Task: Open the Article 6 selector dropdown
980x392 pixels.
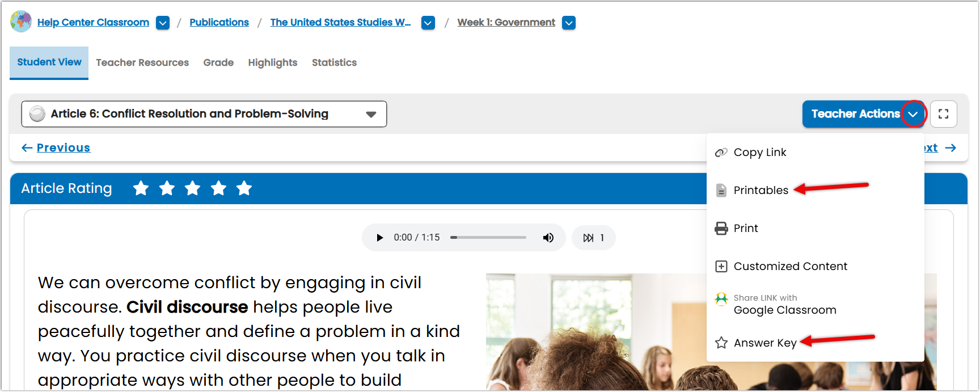Action: [x=204, y=114]
